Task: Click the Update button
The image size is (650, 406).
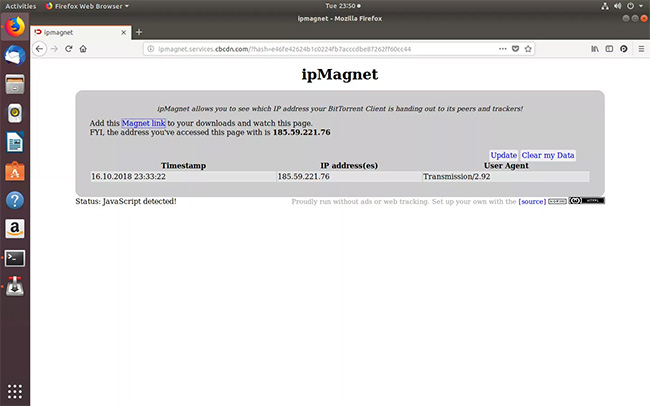Action: [504, 155]
